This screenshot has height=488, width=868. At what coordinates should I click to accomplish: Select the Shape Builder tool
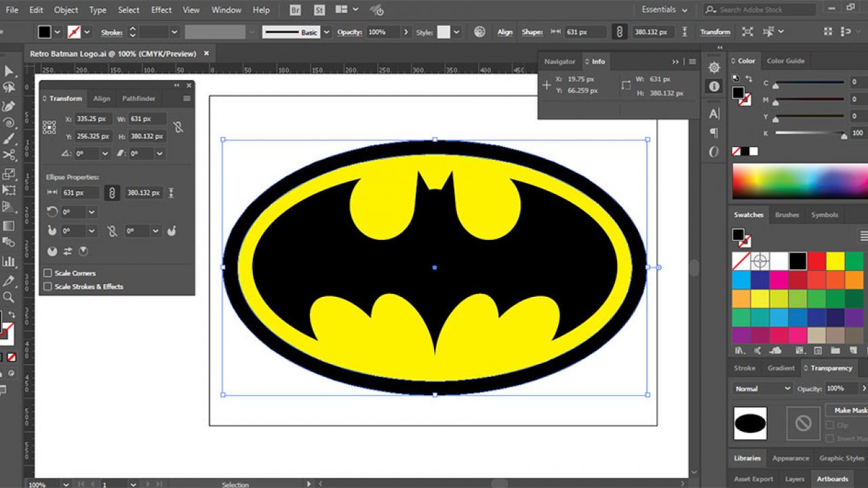pos(9,243)
